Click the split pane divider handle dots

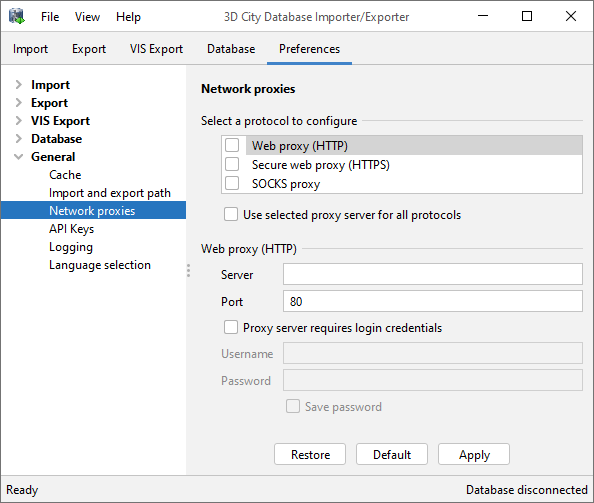pos(188,270)
